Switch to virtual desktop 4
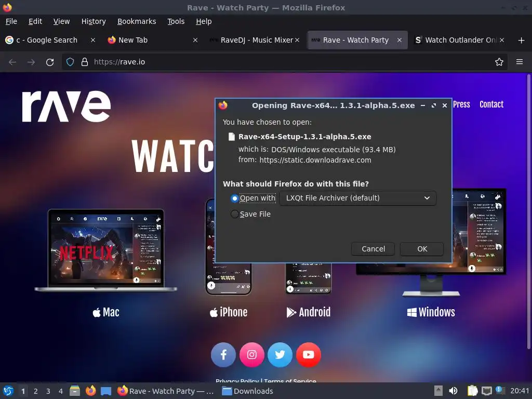Viewport: 532px width, 399px height. [x=60, y=391]
